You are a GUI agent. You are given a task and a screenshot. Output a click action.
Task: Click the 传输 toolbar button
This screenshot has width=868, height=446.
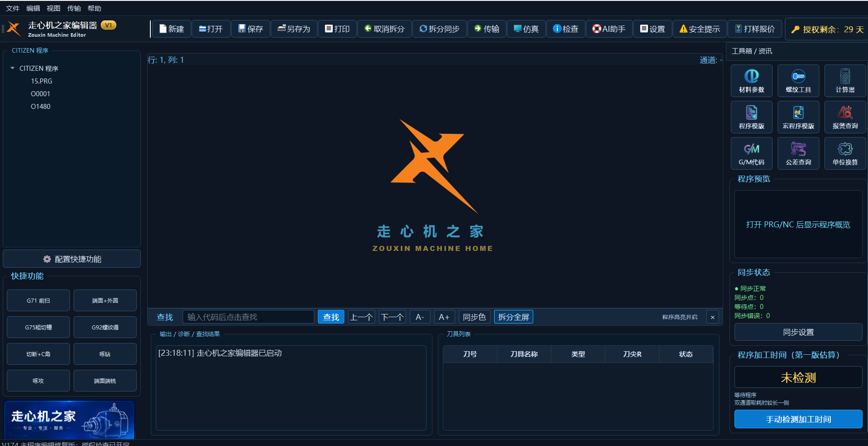(x=487, y=29)
